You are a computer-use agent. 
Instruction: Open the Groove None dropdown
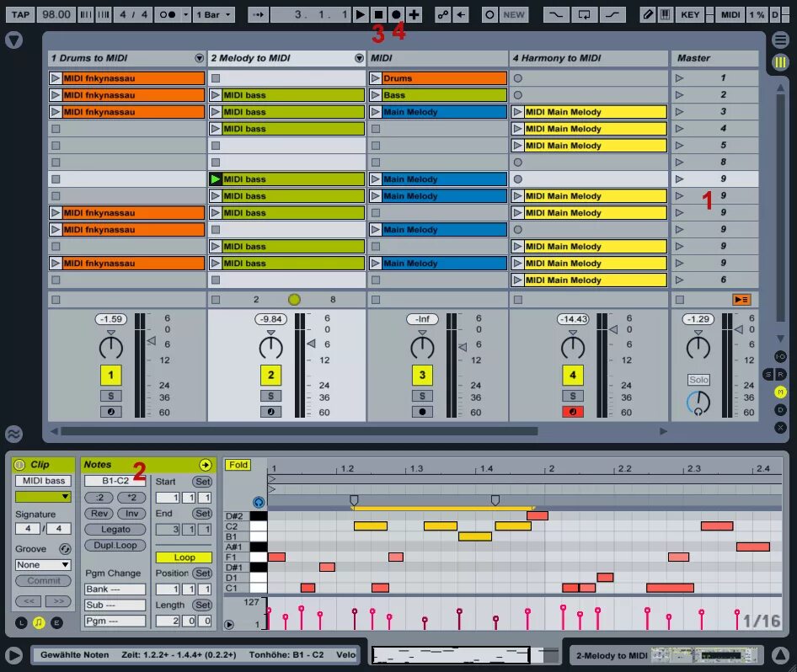tap(43, 565)
